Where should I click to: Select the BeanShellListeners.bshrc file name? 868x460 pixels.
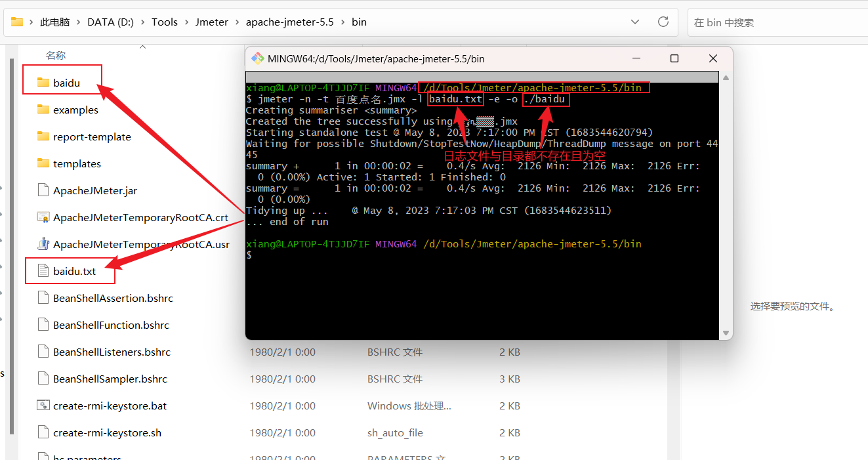click(112, 352)
